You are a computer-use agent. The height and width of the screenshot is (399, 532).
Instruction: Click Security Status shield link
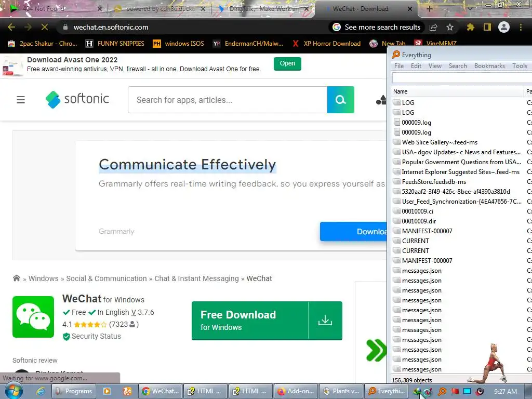click(92, 336)
